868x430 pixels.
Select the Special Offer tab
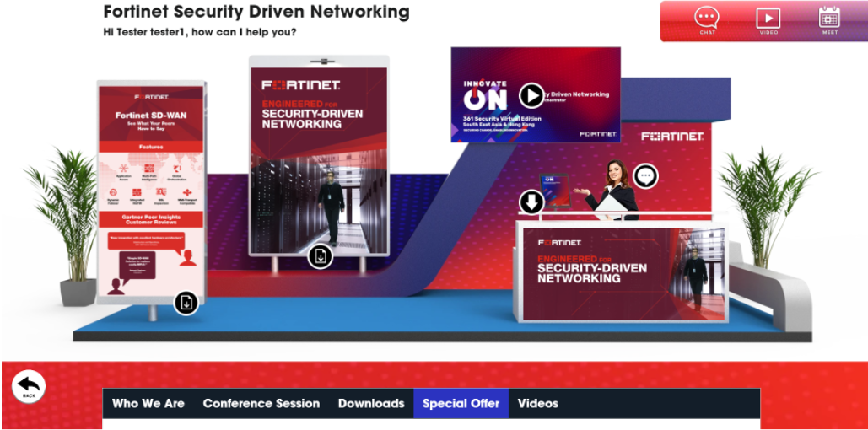click(x=461, y=403)
